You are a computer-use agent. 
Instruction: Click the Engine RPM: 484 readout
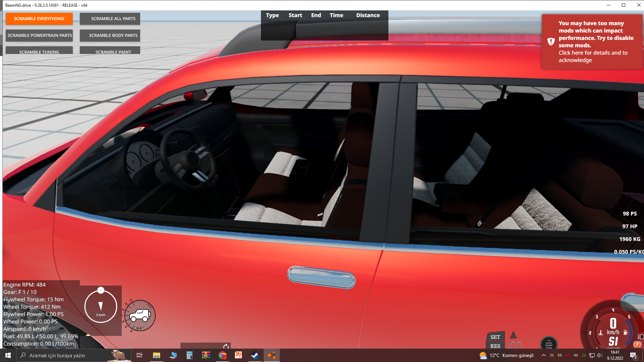24,285
